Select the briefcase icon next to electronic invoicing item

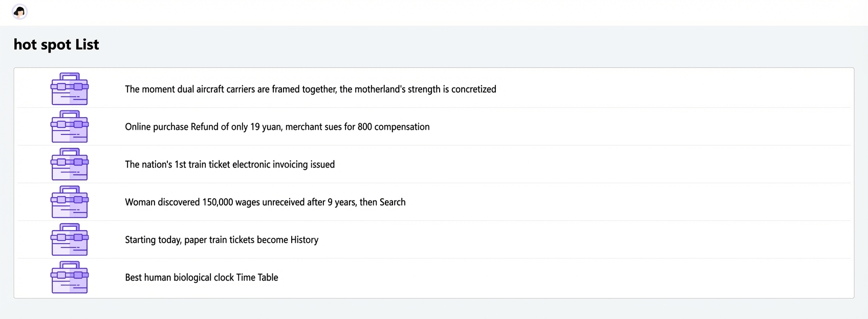pos(70,164)
